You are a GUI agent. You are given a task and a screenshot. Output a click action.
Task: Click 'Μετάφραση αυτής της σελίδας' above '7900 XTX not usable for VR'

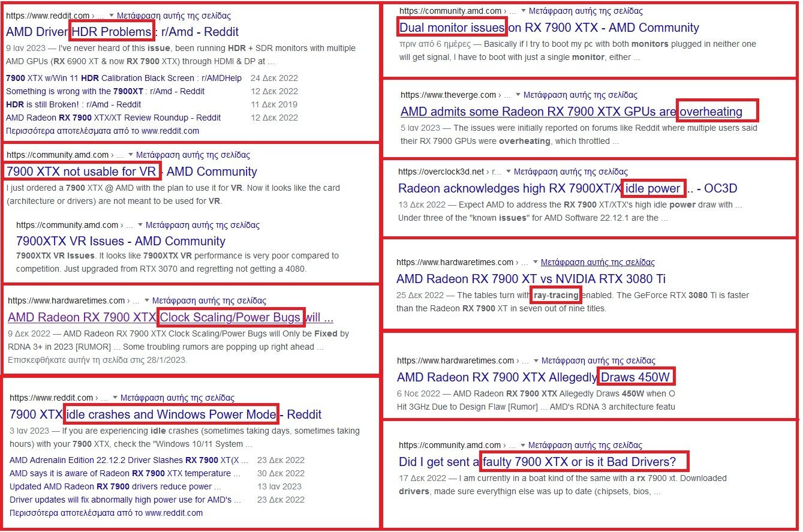193,155
